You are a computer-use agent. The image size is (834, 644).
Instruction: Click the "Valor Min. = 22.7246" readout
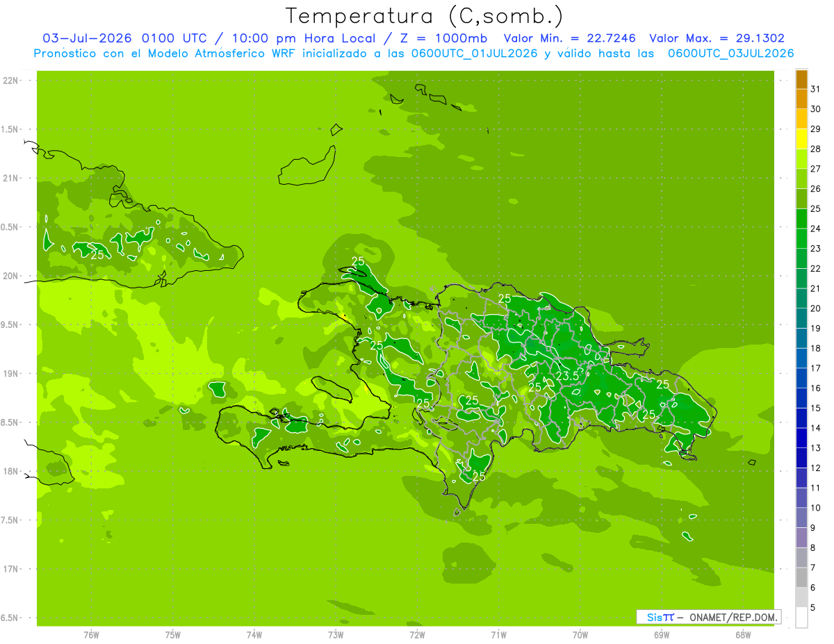tap(570, 38)
